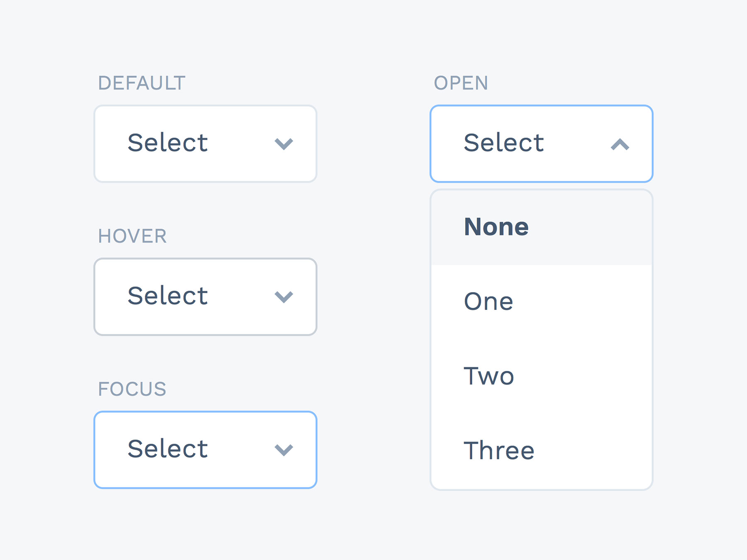Screen dimensions: 747x560
Task: Open the Focus select dropdown
Action: (x=205, y=449)
